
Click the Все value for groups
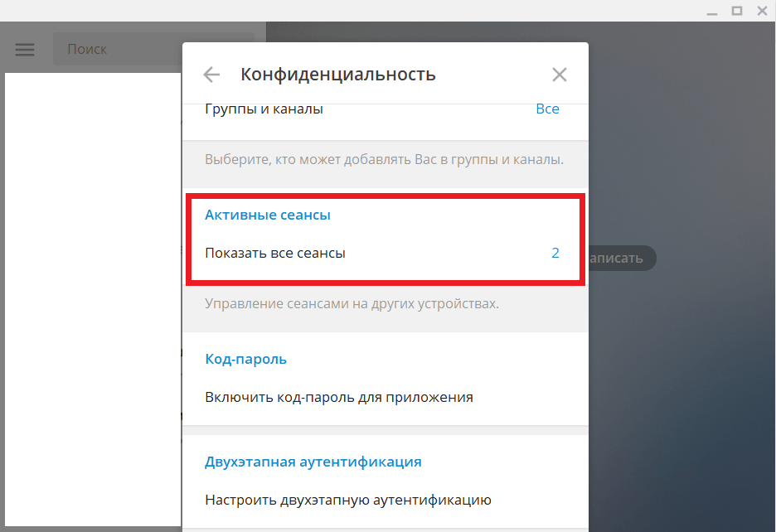click(x=547, y=109)
